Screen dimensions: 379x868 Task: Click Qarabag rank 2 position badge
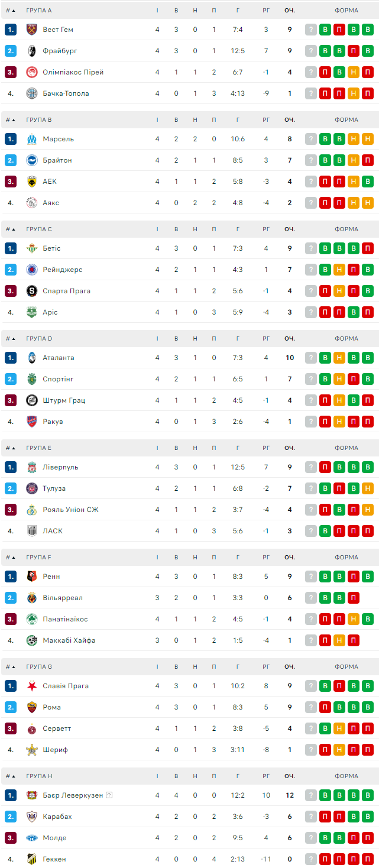11,817
